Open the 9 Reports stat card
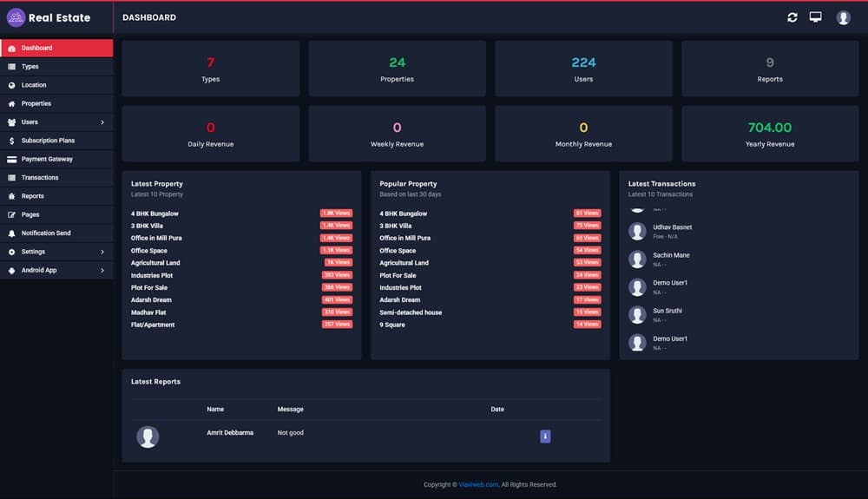868x499 pixels. (x=770, y=69)
